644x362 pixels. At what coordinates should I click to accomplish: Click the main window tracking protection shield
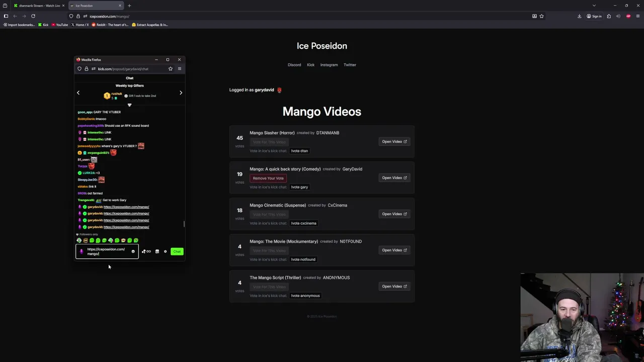(x=71, y=16)
